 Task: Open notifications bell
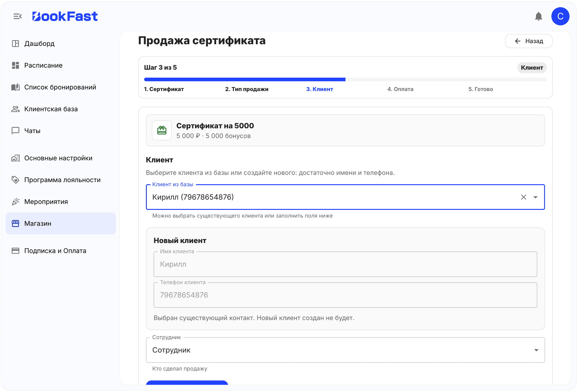538,16
